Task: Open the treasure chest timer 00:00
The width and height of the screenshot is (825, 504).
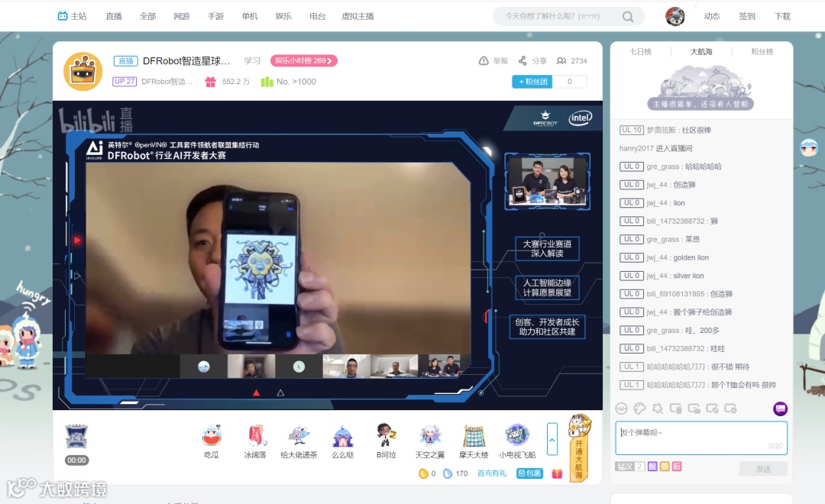Action: click(76, 444)
